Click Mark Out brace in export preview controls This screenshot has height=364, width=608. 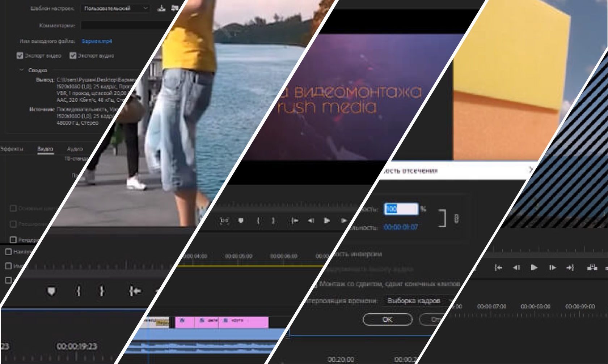click(102, 291)
